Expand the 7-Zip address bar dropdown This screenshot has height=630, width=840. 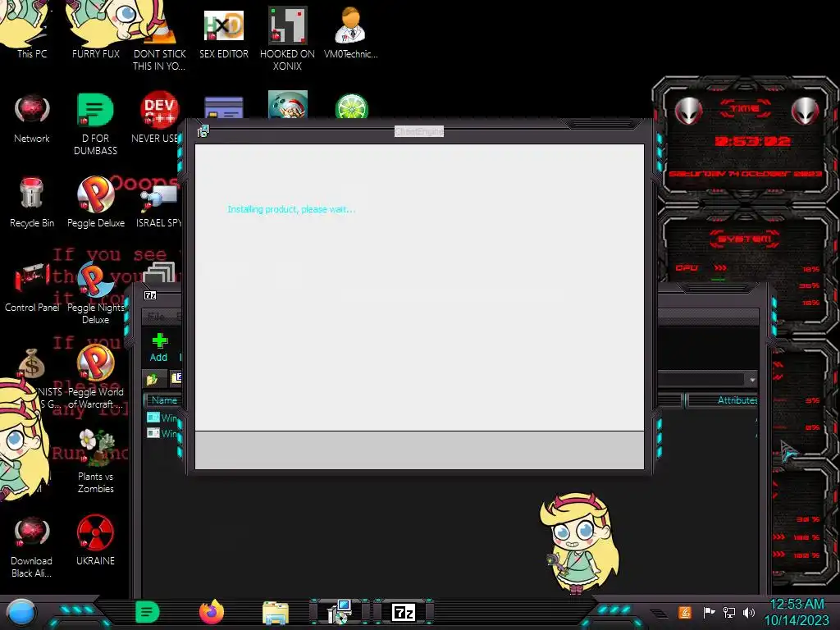tap(752, 379)
